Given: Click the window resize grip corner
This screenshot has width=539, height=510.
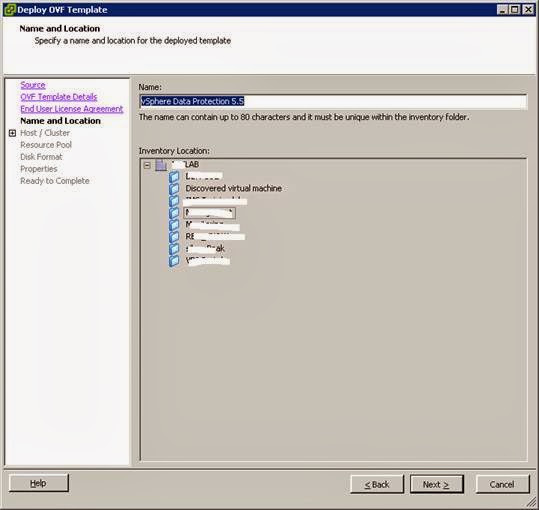Looking at the screenshot, I should (531, 502).
